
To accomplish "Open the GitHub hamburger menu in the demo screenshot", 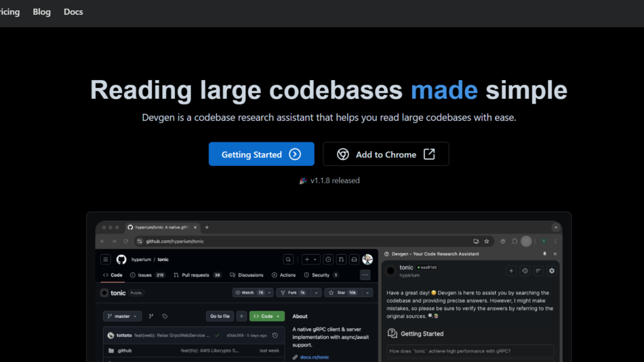I will (106, 259).
